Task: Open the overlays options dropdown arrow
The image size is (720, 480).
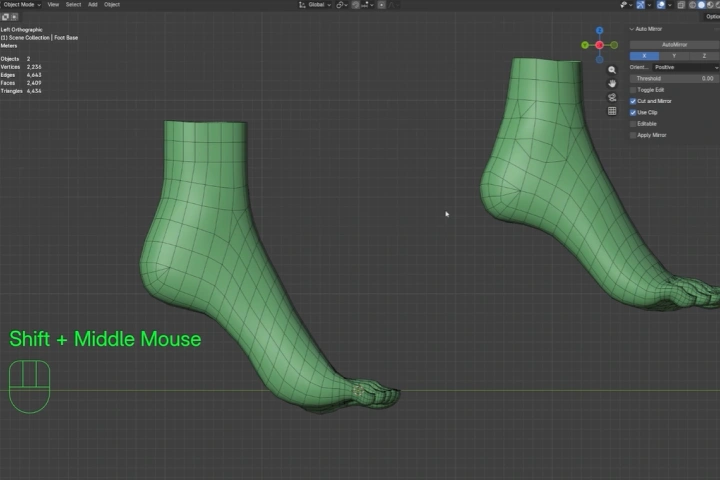Action: click(x=669, y=5)
